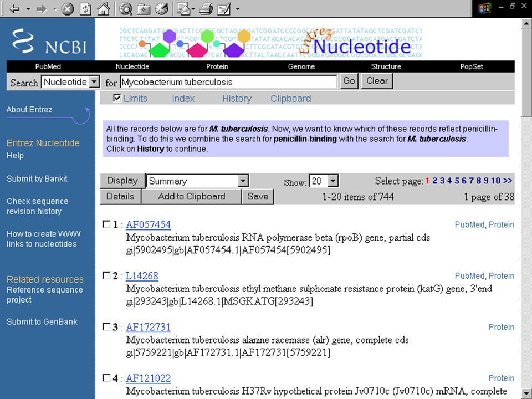This screenshot has height=399, width=532.
Task: Select results page 2
Action: tap(434, 181)
